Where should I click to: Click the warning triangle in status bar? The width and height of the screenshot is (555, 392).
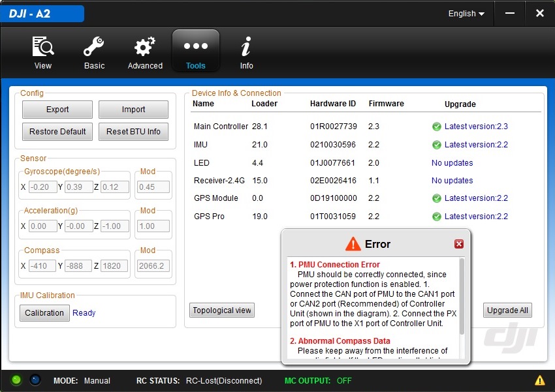tap(540, 380)
